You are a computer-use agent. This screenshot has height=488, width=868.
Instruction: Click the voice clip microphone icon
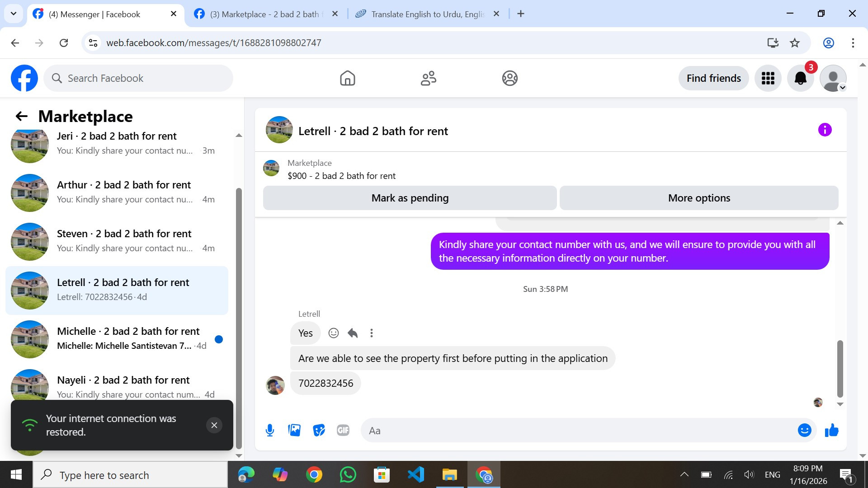[270, 430]
